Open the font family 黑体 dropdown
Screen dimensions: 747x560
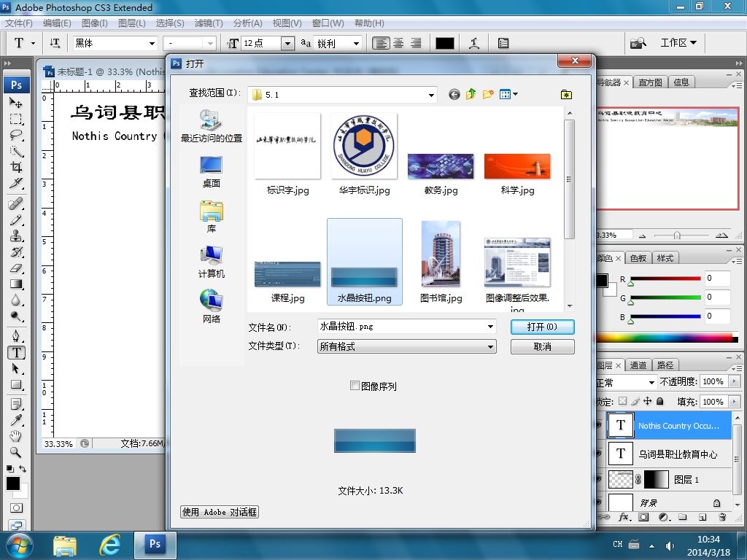pos(152,43)
